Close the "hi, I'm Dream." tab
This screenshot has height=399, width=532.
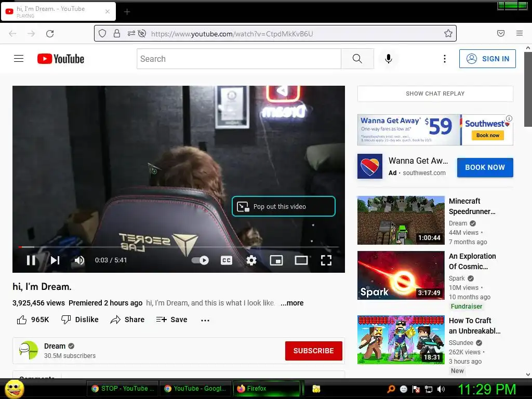click(x=108, y=11)
